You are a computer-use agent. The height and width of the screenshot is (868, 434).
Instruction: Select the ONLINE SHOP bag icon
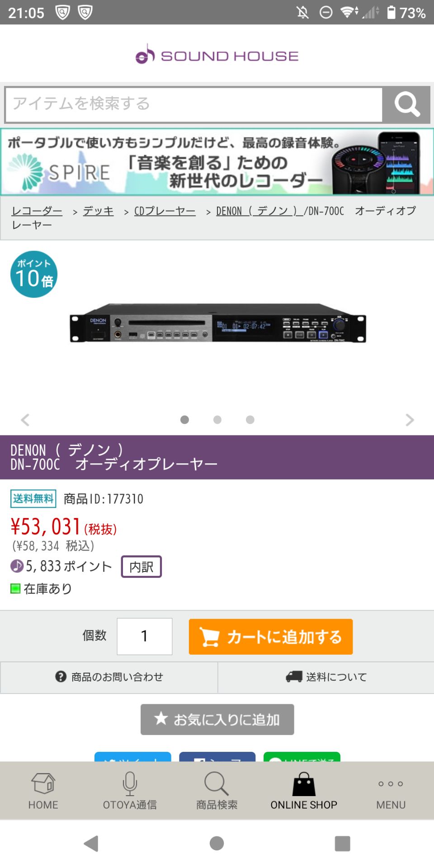tap(304, 784)
